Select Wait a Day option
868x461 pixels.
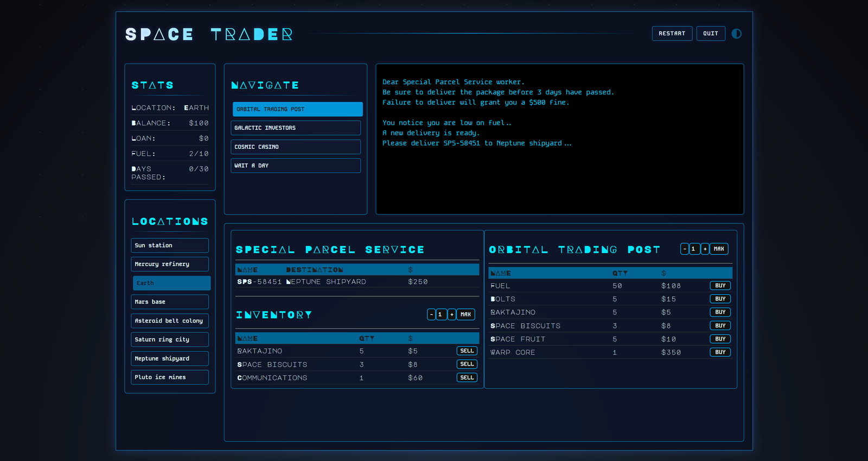tap(296, 166)
